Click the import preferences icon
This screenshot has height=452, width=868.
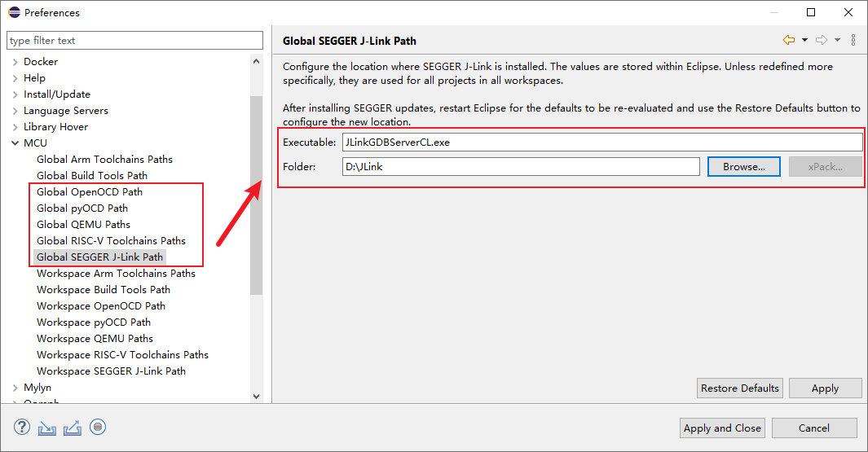(x=47, y=428)
